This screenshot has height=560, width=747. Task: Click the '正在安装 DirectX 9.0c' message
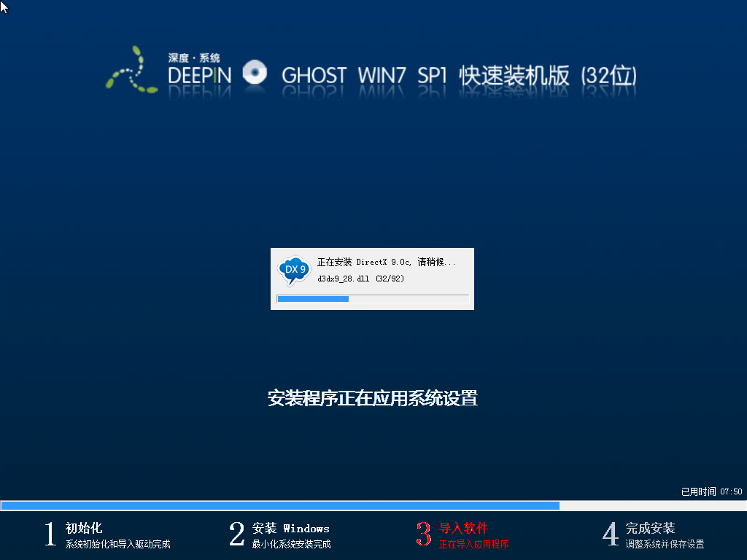pos(387,262)
